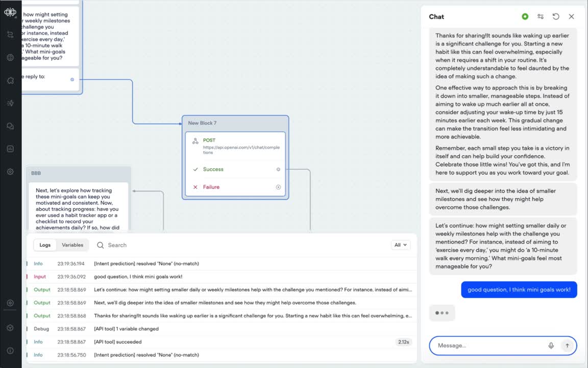The height and width of the screenshot is (368, 588).
Task: Select the Failure path row
Action: point(235,187)
